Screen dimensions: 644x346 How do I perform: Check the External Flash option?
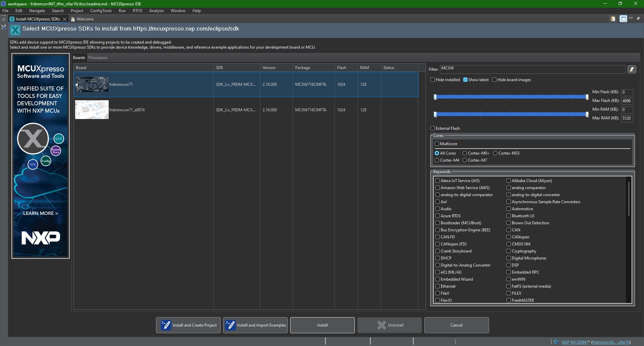tap(433, 128)
